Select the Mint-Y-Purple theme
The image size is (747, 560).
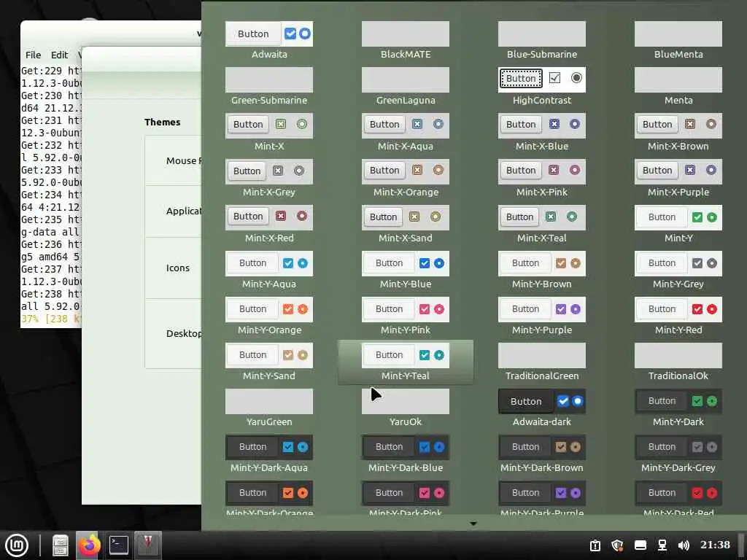pos(542,316)
